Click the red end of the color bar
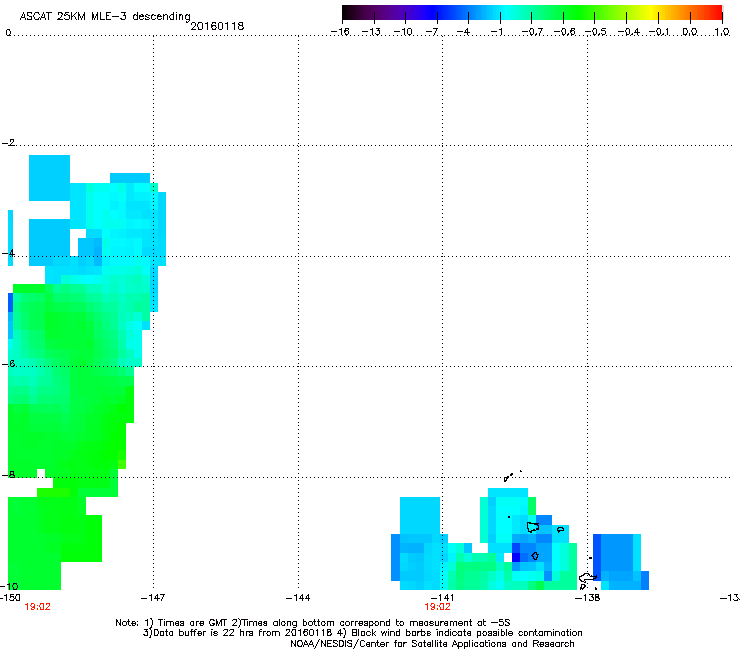The height and width of the screenshot is (650, 740). (x=713, y=13)
